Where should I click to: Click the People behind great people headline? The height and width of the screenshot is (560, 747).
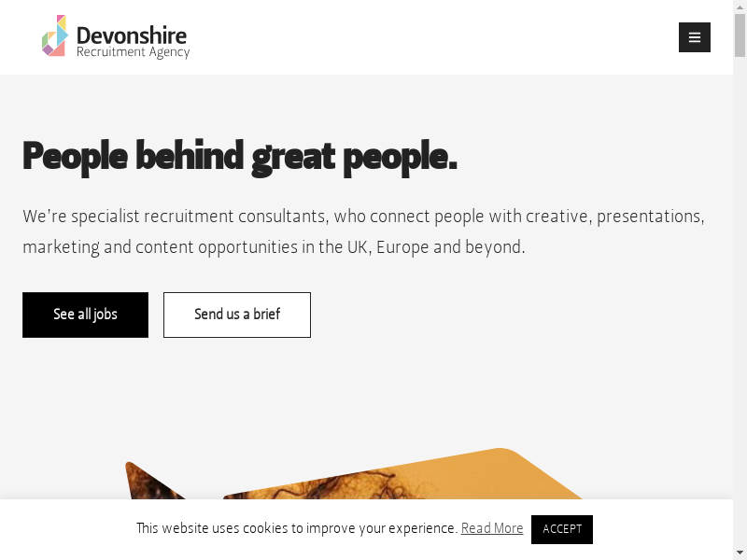[x=240, y=156]
